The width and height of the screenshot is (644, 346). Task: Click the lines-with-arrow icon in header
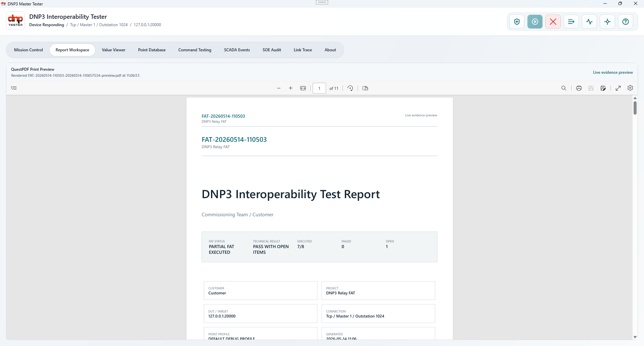pos(571,22)
